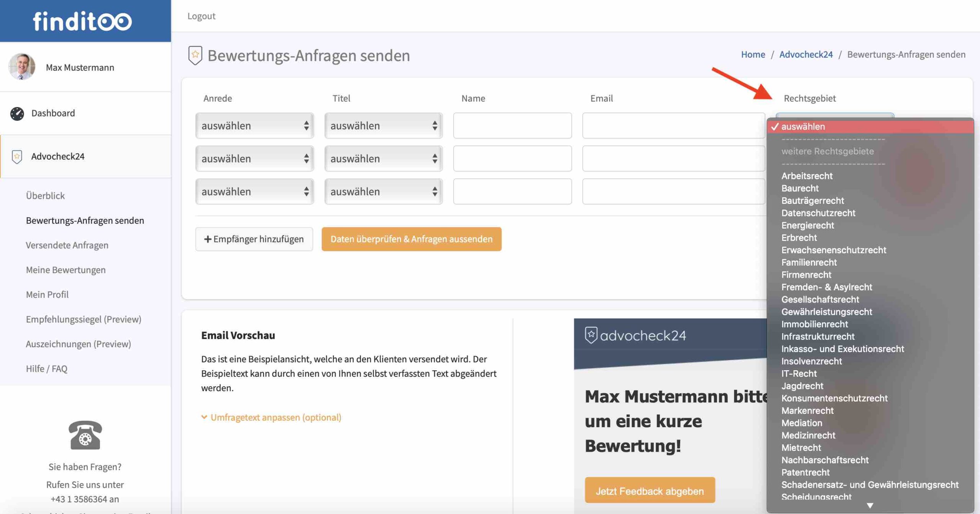
Task: Click Max Mustermann profile avatar
Action: coord(22,67)
